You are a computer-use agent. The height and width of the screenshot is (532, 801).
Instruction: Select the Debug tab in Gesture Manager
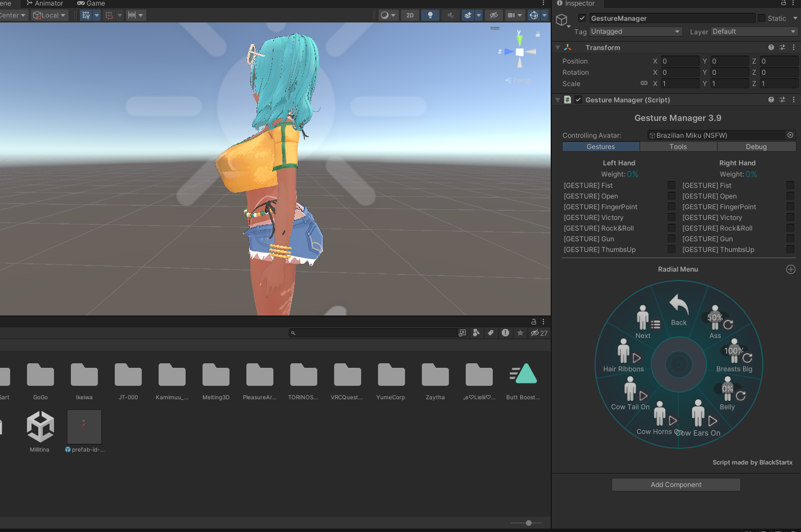(x=757, y=147)
